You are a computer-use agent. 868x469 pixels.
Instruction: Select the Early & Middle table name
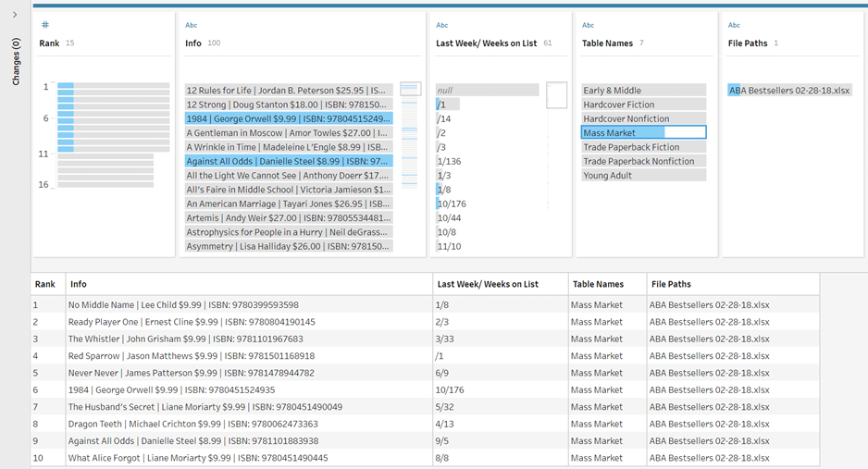tap(644, 90)
